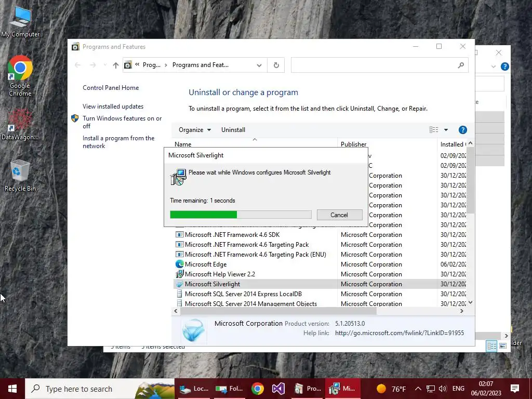This screenshot has width=532, height=399.
Task: Open the Organize dropdown menu
Action: click(195, 130)
